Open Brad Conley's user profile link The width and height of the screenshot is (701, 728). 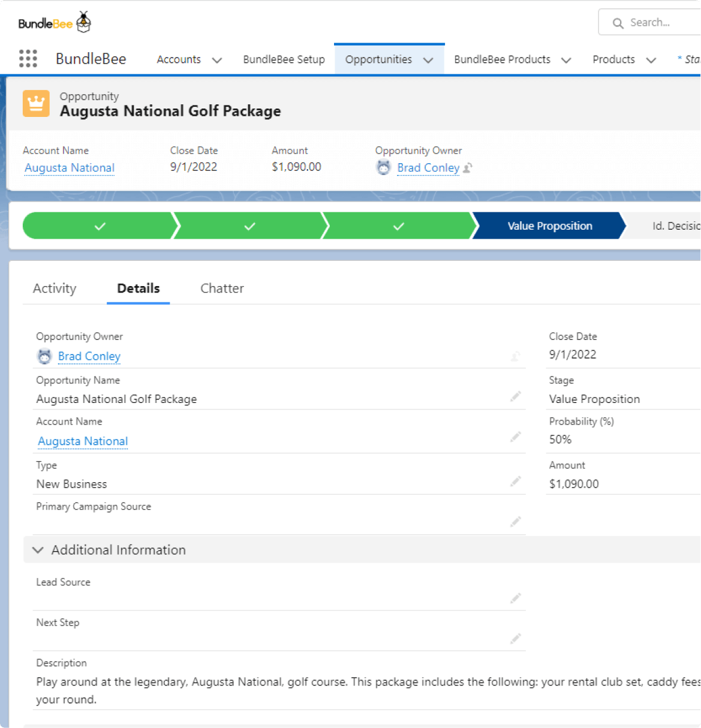tap(89, 356)
